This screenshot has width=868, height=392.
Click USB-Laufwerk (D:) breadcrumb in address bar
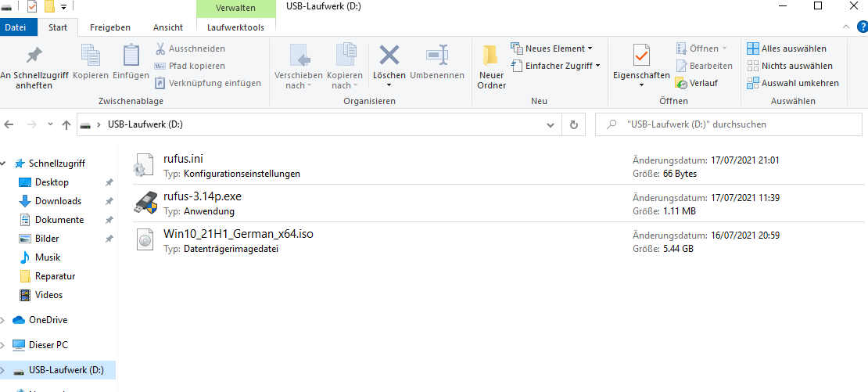pyautogui.click(x=145, y=124)
